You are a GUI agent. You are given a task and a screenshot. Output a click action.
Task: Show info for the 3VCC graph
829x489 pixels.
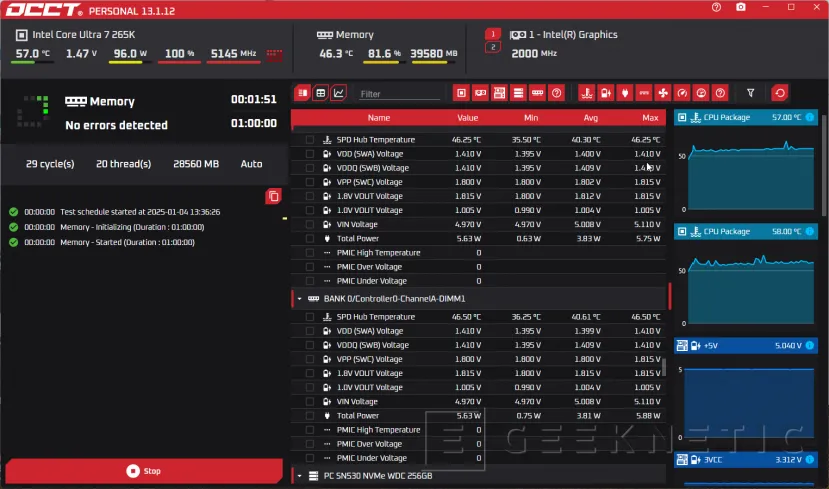(809, 460)
